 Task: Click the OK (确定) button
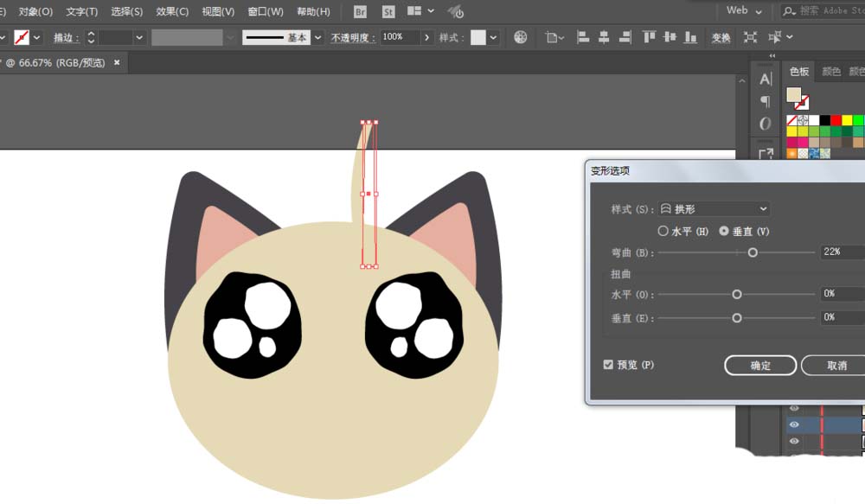[x=760, y=365]
